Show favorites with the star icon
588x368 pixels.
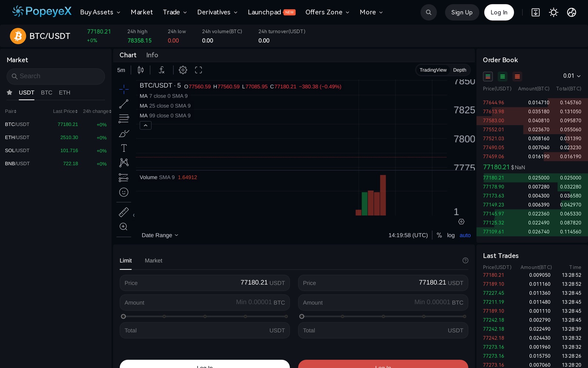(10, 92)
